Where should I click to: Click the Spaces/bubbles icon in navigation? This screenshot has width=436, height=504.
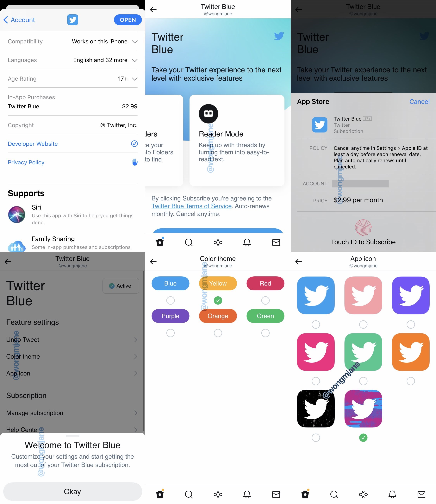(x=218, y=242)
